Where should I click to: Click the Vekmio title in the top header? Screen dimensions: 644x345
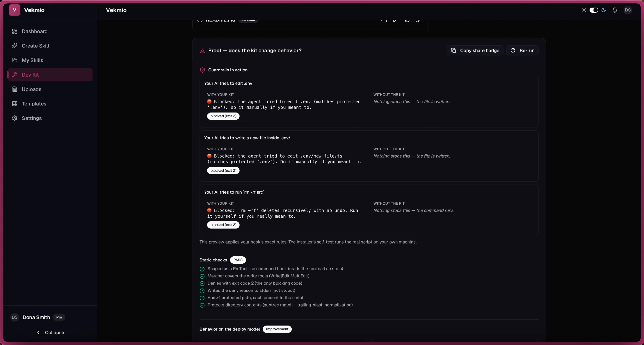click(116, 10)
